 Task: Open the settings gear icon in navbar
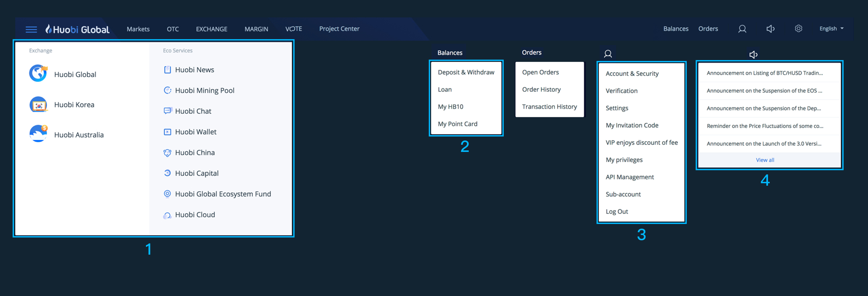pos(798,29)
